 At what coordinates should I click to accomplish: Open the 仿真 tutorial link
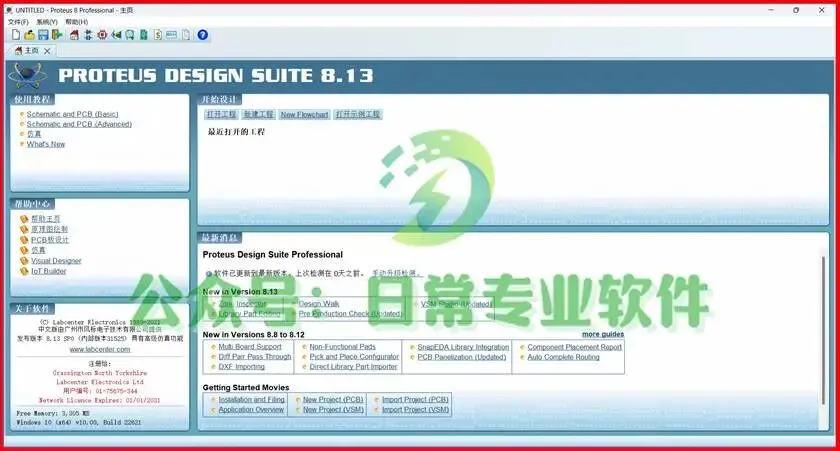34,134
